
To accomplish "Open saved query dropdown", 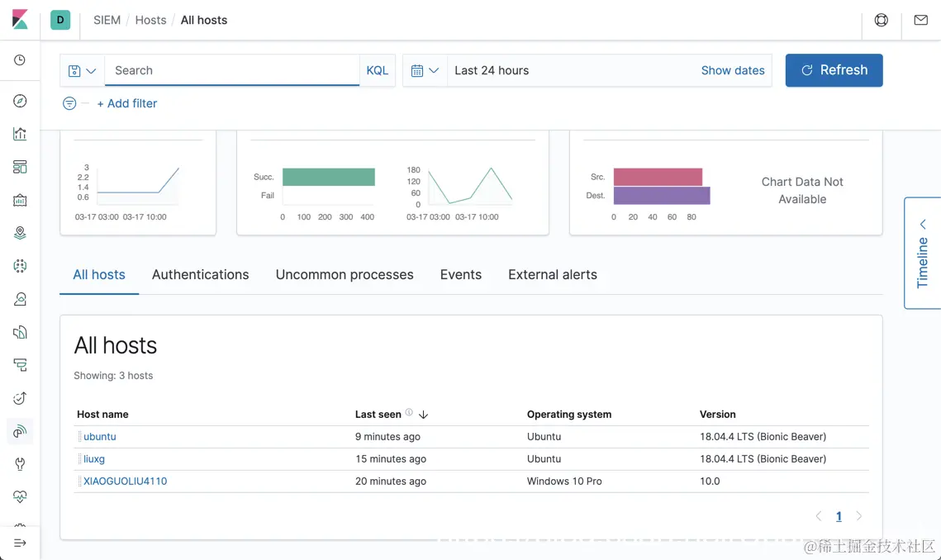I will (83, 71).
